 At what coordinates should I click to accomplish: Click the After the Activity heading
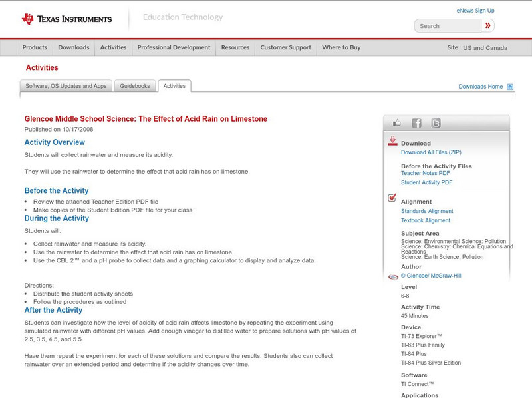(x=53, y=310)
